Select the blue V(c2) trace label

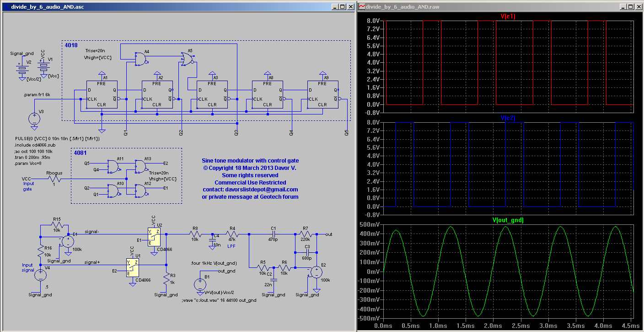click(x=508, y=118)
